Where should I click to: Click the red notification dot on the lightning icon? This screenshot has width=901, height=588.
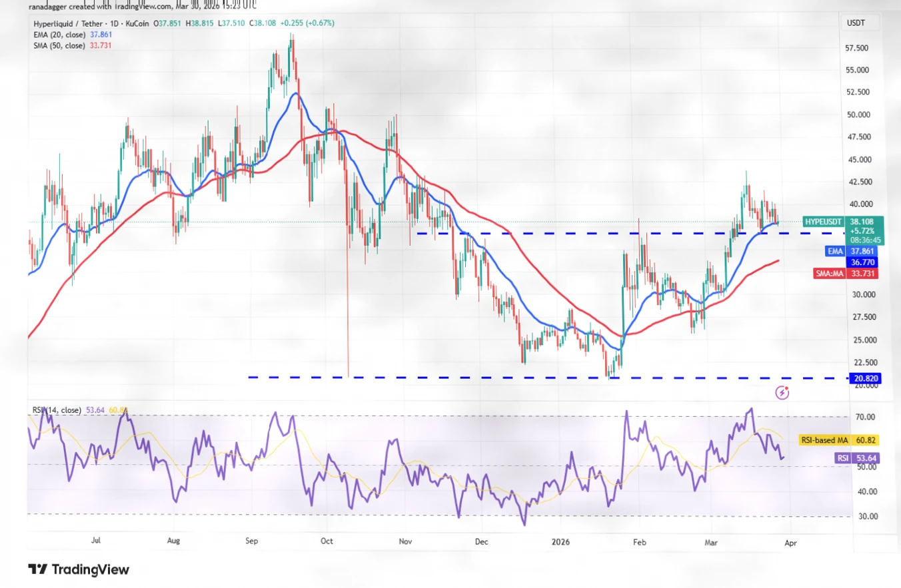coord(788,387)
